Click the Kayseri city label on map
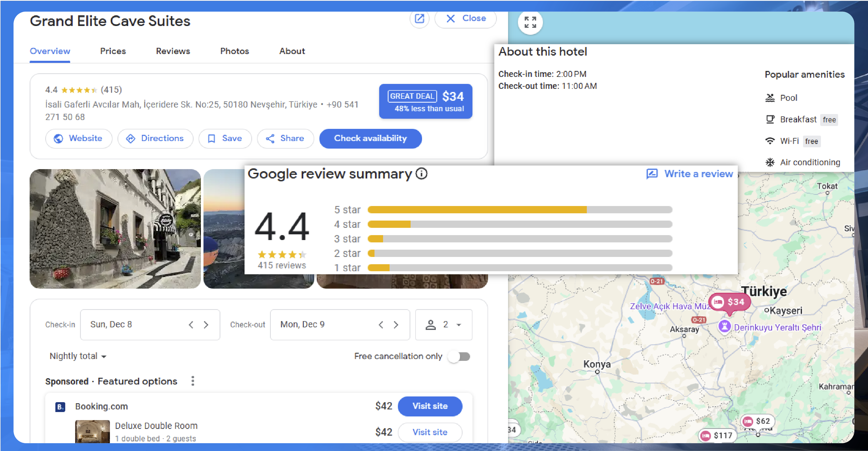 coord(786,310)
